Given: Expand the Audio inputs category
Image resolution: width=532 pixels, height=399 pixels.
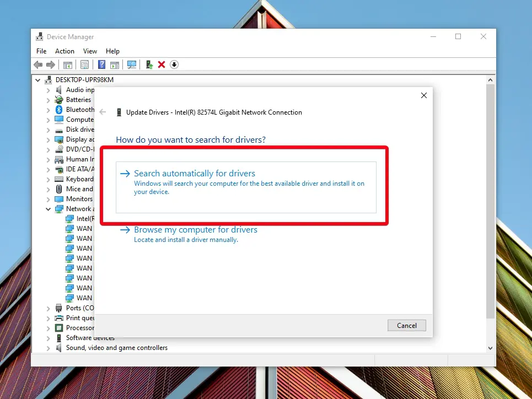Looking at the screenshot, I should tap(48, 90).
